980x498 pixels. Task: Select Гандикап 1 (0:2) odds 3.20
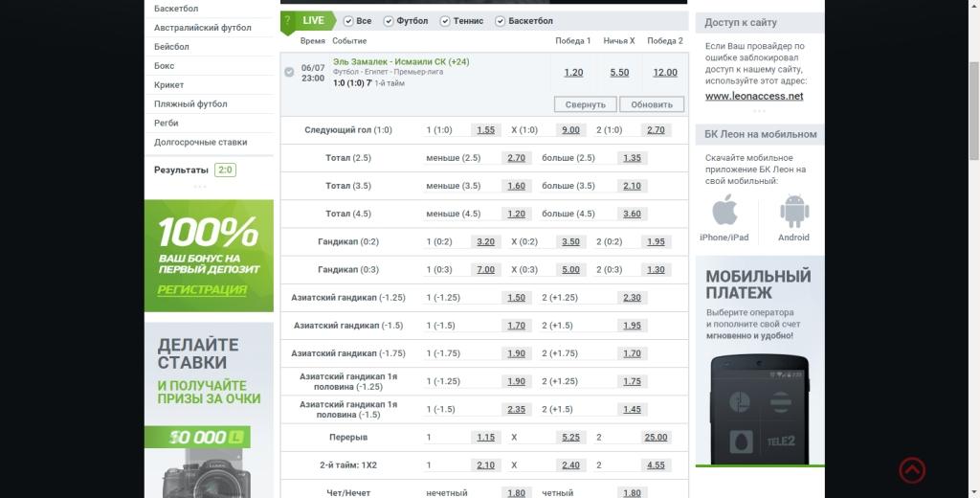pyautogui.click(x=485, y=241)
